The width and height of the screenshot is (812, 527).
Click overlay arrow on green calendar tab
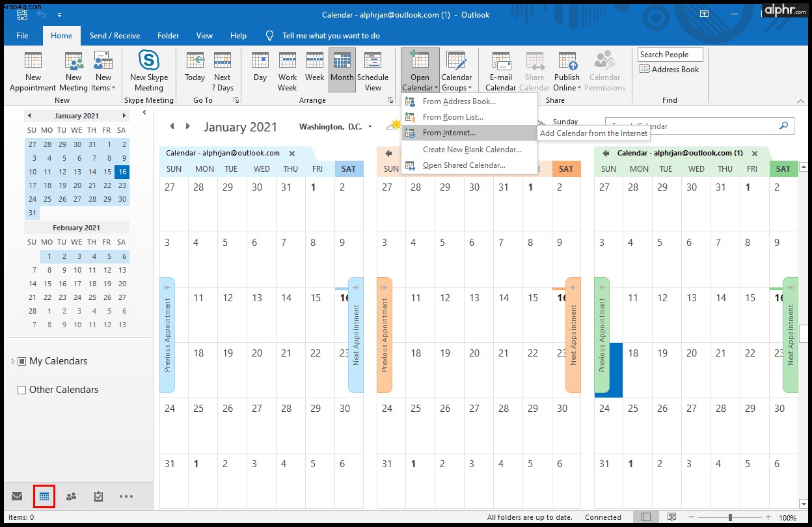pos(606,154)
